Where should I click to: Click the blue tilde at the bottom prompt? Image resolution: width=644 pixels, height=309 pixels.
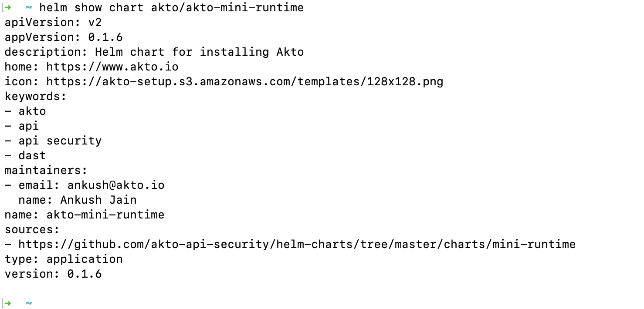click(x=29, y=302)
